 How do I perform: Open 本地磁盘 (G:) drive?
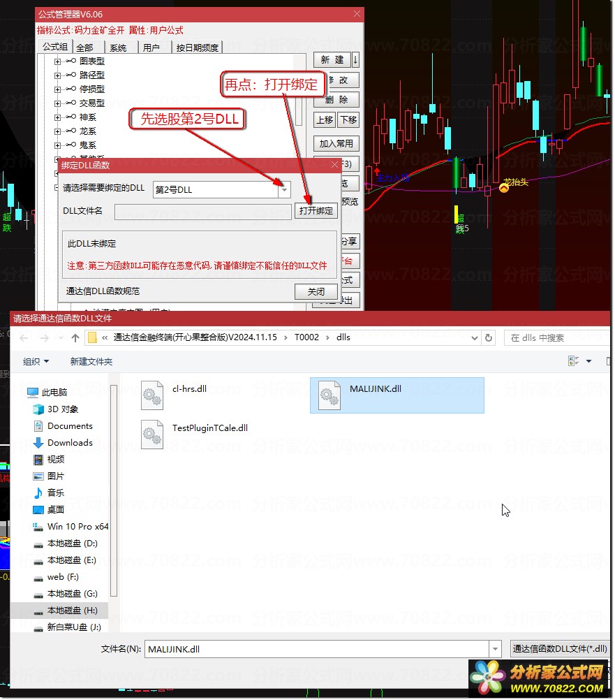66,594
